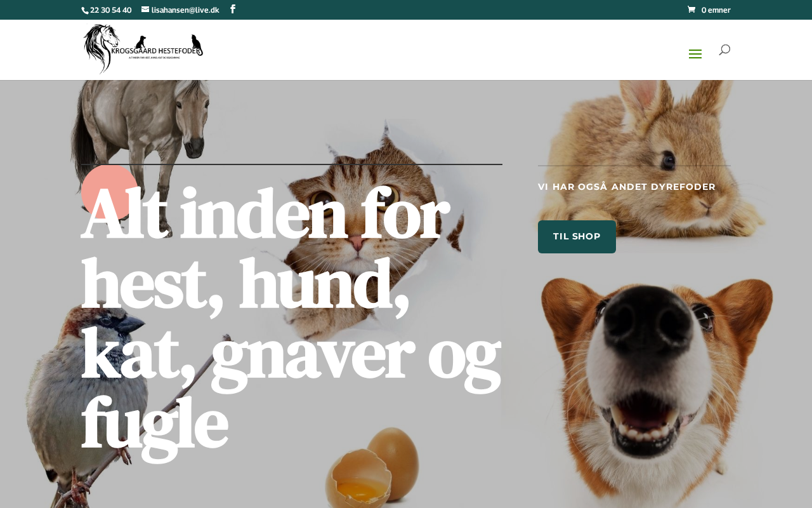Go home via Krogsgaard Hestefoder logo
This screenshot has width=812, height=508.
click(x=143, y=49)
